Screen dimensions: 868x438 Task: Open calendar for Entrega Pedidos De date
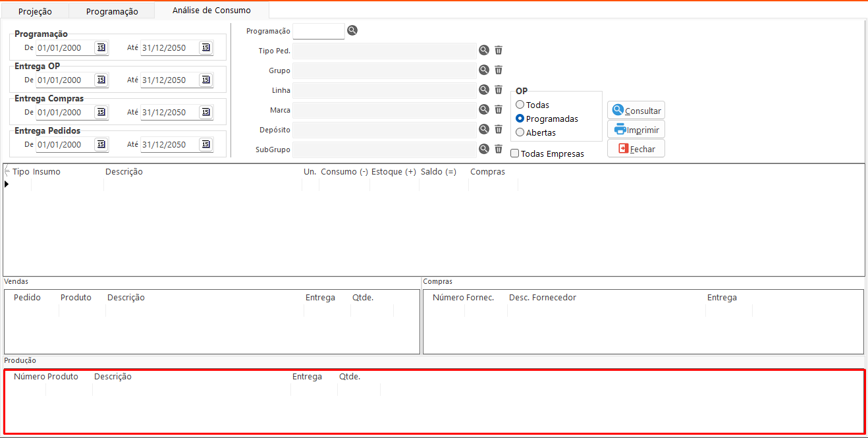(101, 144)
